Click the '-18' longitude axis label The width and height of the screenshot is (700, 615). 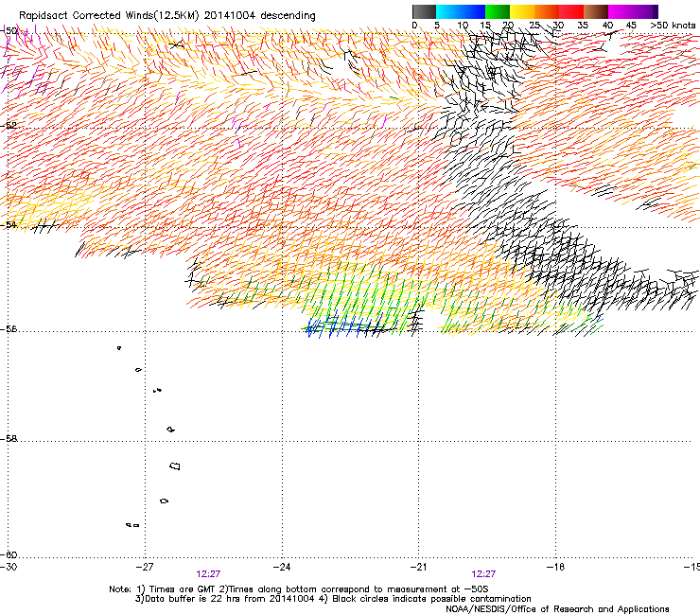click(x=556, y=567)
